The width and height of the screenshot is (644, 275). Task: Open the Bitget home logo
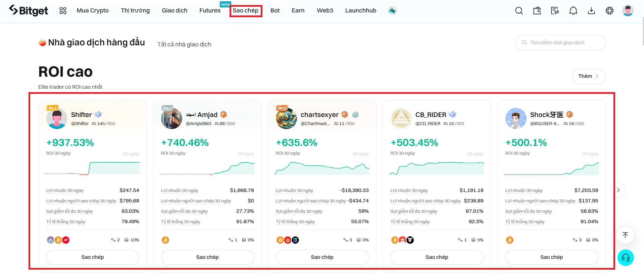(x=29, y=10)
